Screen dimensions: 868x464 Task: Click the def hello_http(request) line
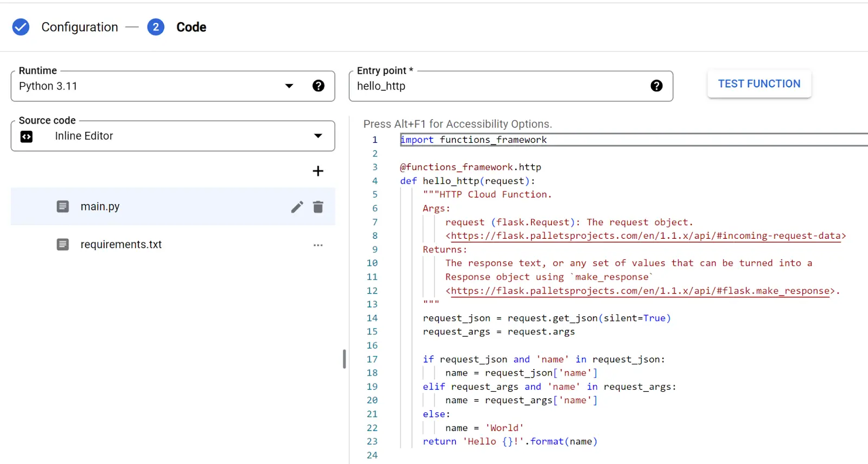coord(468,181)
